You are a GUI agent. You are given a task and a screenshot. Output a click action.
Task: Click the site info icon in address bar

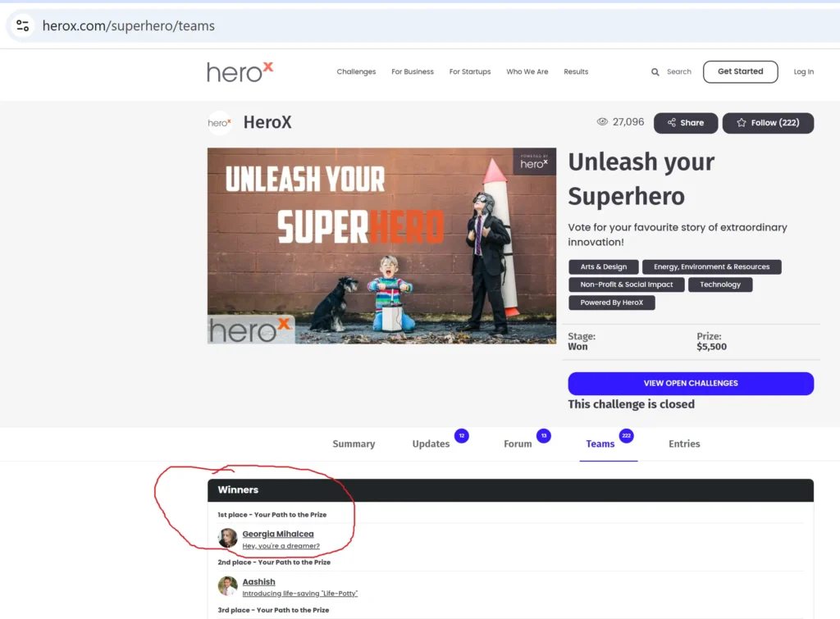pos(22,25)
